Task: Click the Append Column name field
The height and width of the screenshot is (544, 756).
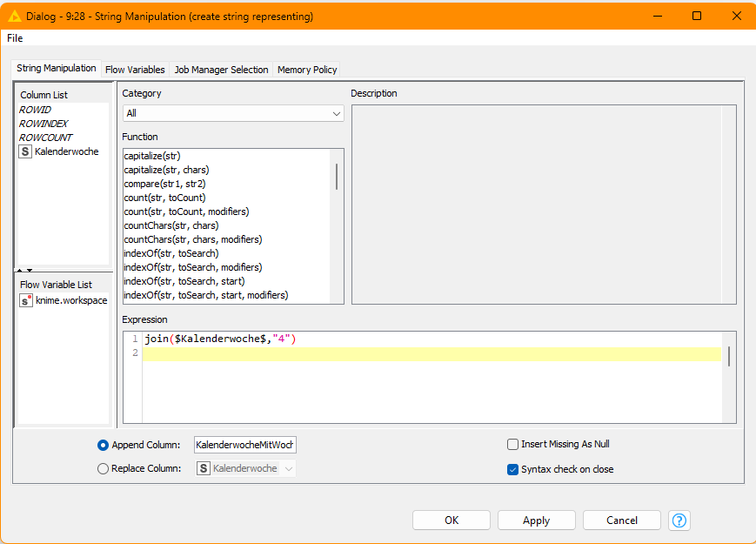Action: 245,445
